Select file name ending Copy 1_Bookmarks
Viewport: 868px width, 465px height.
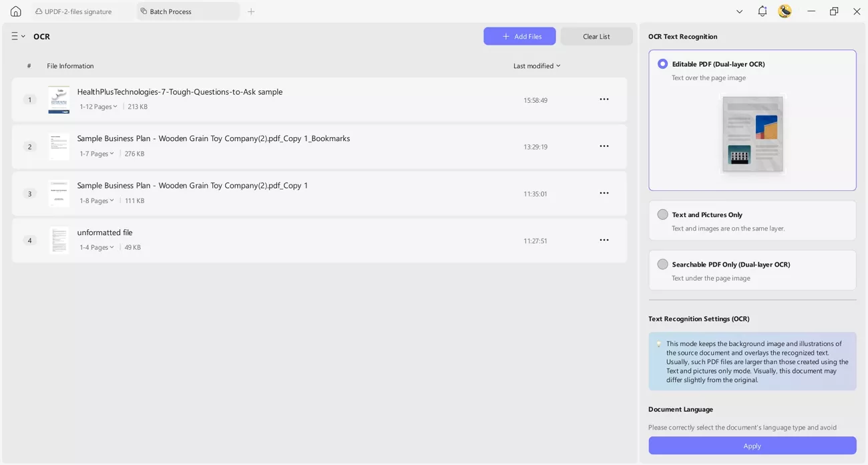point(214,138)
